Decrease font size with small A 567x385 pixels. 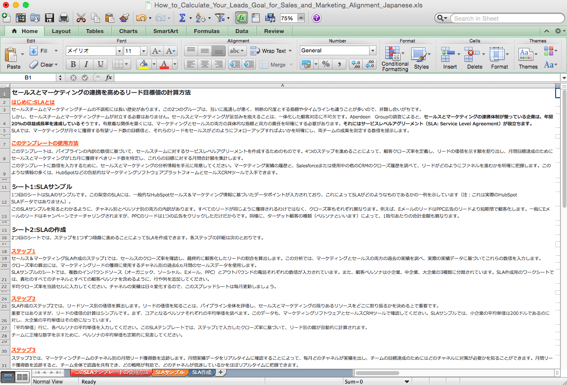pos(170,51)
